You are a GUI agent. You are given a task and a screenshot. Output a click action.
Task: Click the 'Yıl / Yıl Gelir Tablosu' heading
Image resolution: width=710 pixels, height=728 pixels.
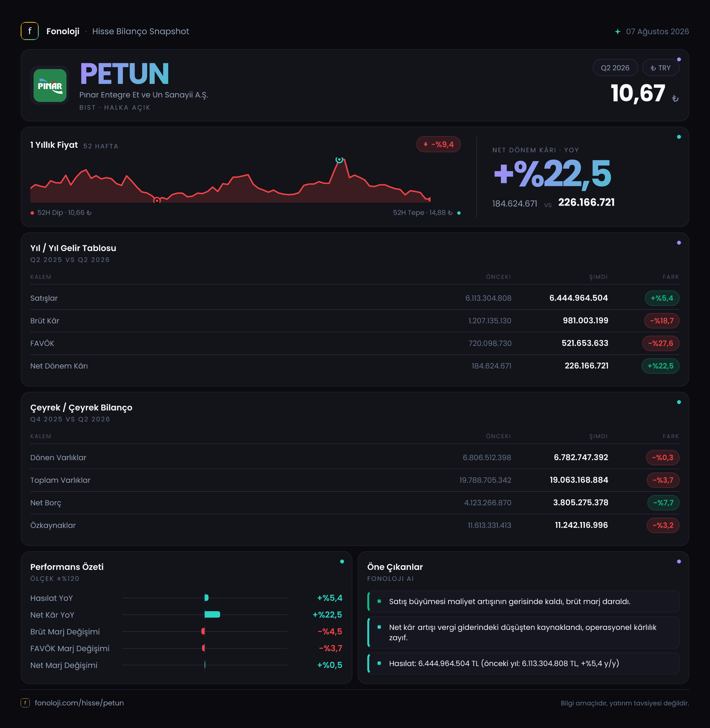(73, 248)
